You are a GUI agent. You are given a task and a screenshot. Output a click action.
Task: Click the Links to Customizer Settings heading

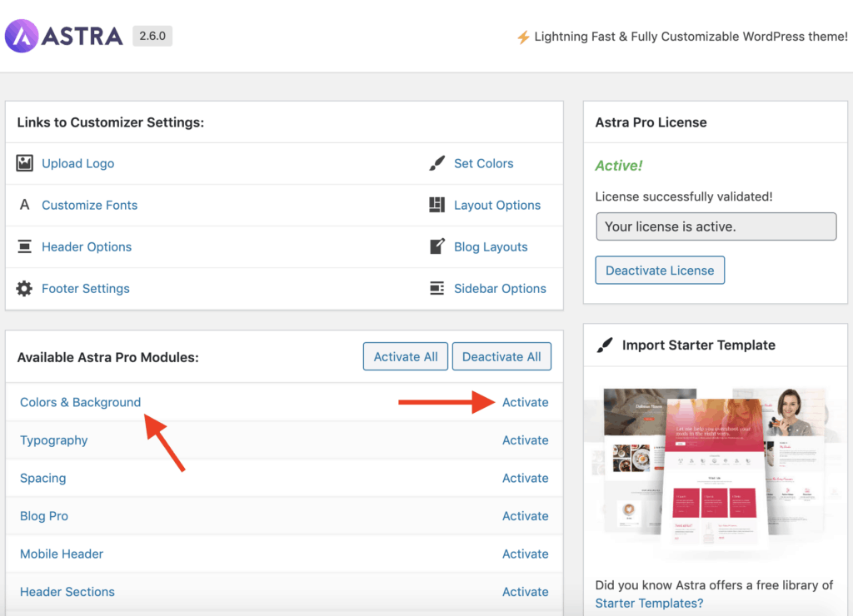[111, 122]
